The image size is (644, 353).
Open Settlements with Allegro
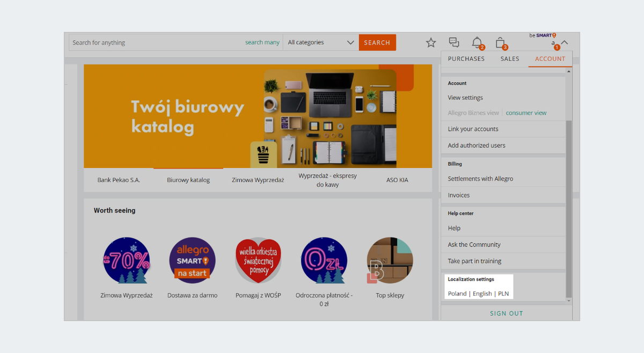click(480, 179)
